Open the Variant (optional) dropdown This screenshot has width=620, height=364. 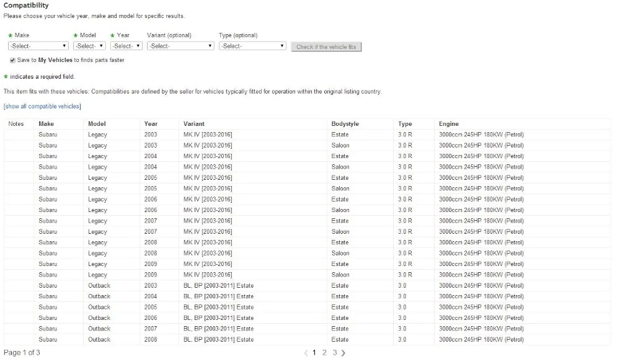coord(180,46)
